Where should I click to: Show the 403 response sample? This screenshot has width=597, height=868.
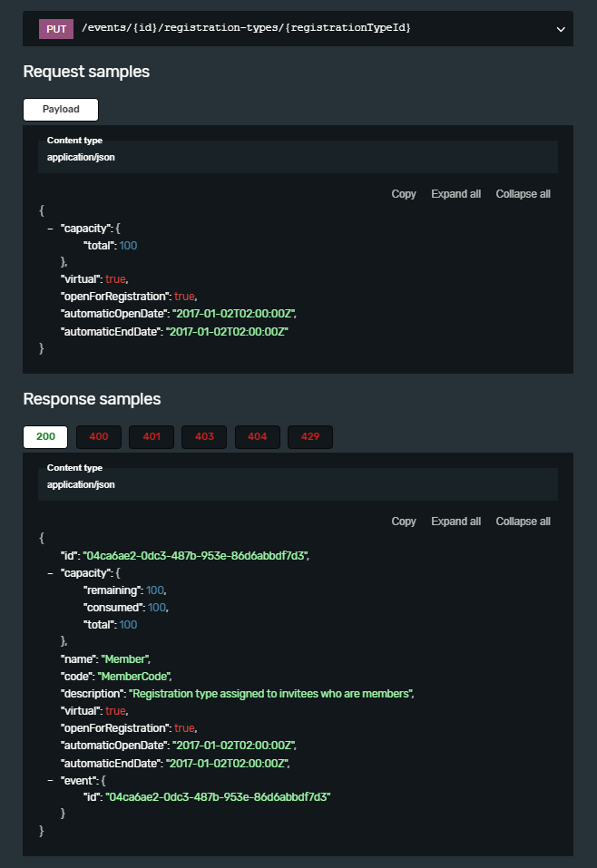click(x=204, y=436)
